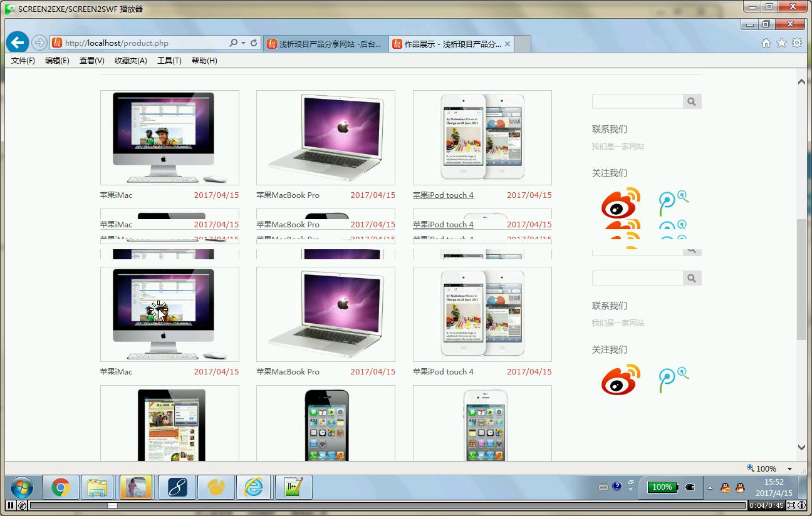Open the File Explorer taskbar icon
The height and width of the screenshot is (516, 812).
tap(97, 487)
